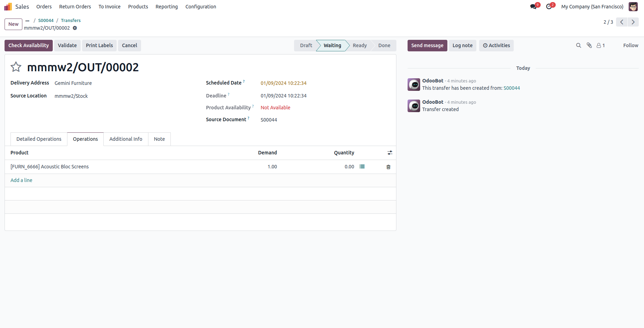Go to next record arrow
This screenshot has height=328, width=644.
pos(633,22)
